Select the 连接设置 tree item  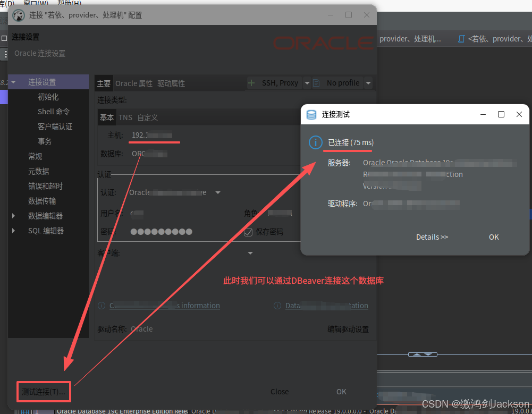tap(48, 82)
